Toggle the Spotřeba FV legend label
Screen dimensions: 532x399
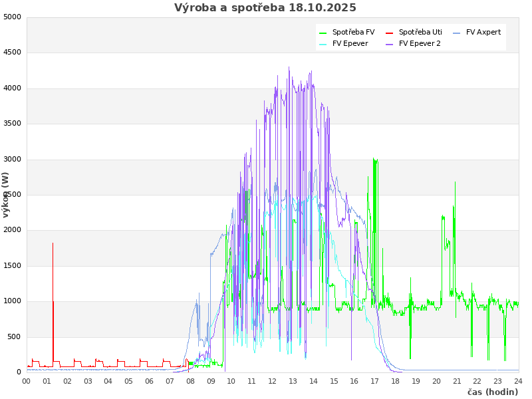click(353, 32)
